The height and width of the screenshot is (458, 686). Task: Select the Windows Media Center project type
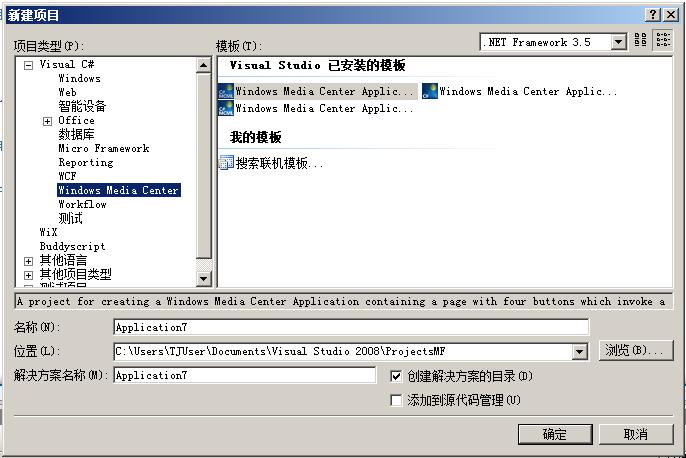coord(119,190)
